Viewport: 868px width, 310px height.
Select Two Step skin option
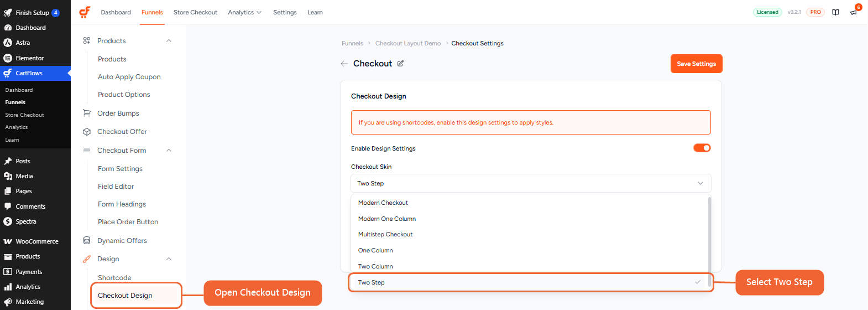pos(529,282)
